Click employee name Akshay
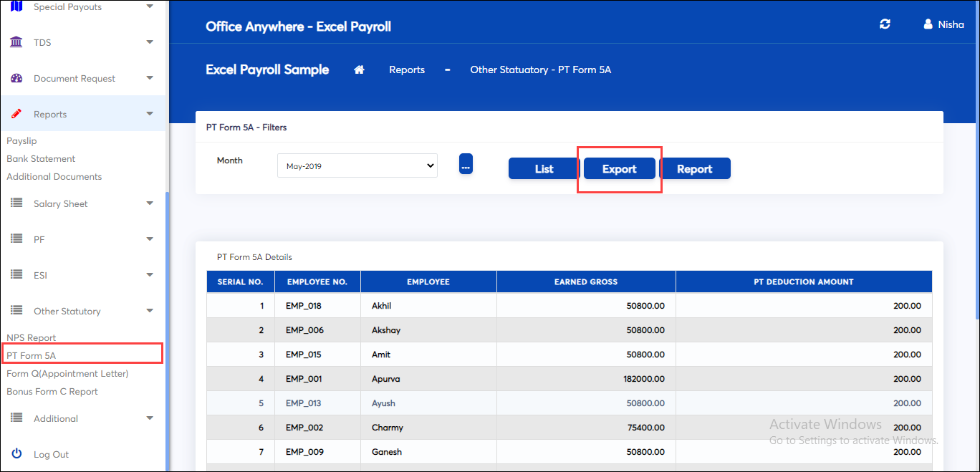Image resolution: width=980 pixels, height=472 pixels. [386, 330]
